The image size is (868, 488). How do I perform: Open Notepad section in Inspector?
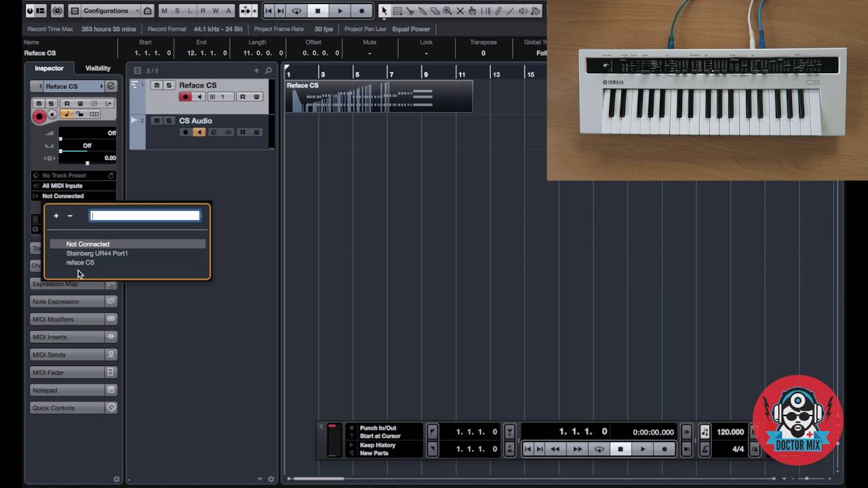click(73, 390)
